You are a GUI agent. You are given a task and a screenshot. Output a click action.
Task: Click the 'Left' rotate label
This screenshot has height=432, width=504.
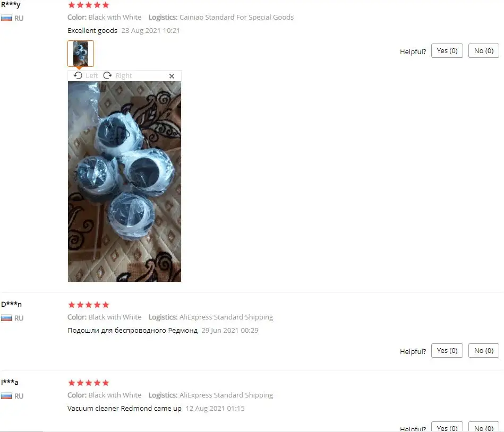pyautogui.click(x=91, y=76)
